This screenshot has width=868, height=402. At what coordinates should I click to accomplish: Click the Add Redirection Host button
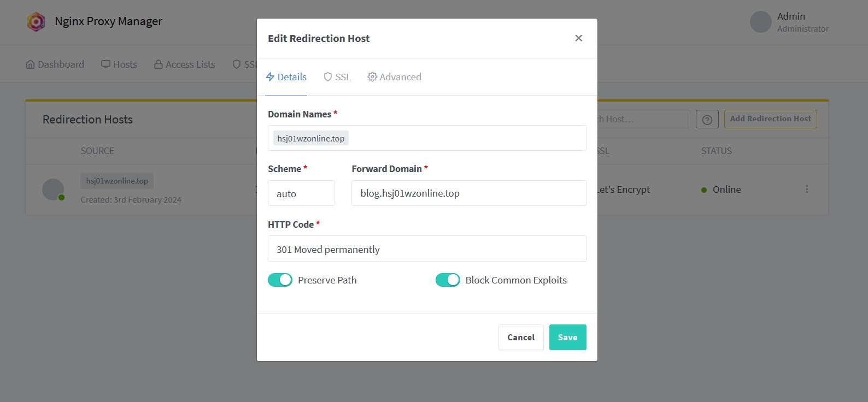[771, 119]
